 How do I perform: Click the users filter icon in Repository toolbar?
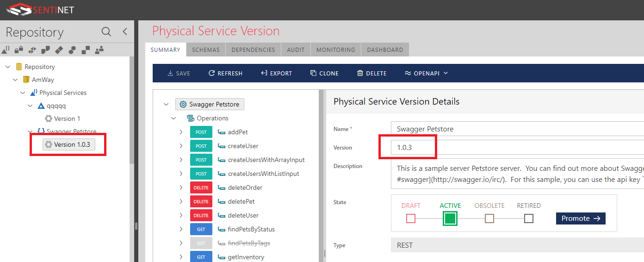(x=99, y=50)
